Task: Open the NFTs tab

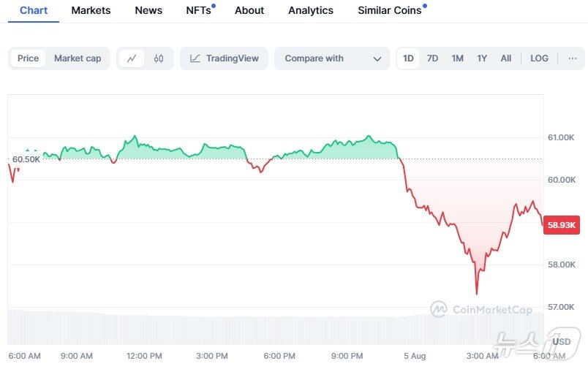Action: tap(199, 10)
